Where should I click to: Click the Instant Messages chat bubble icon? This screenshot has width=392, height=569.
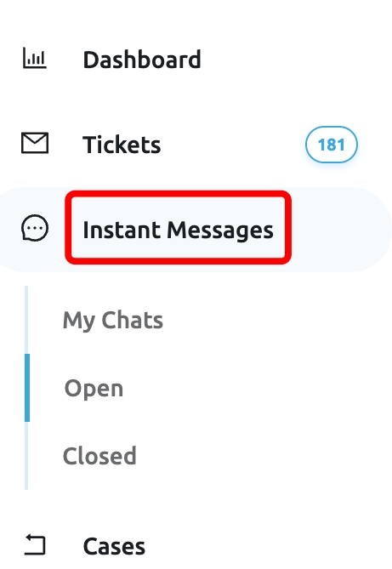(x=35, y=228)
